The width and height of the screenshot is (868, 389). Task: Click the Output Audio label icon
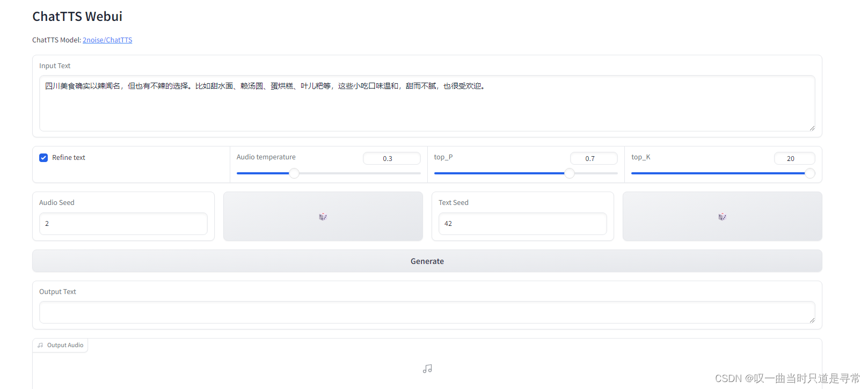(40, 346)
